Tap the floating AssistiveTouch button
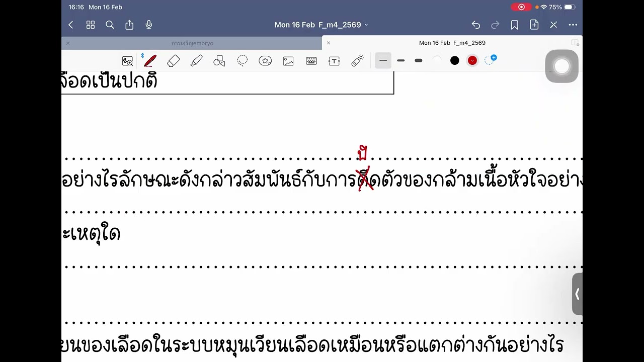 [561, 66]
